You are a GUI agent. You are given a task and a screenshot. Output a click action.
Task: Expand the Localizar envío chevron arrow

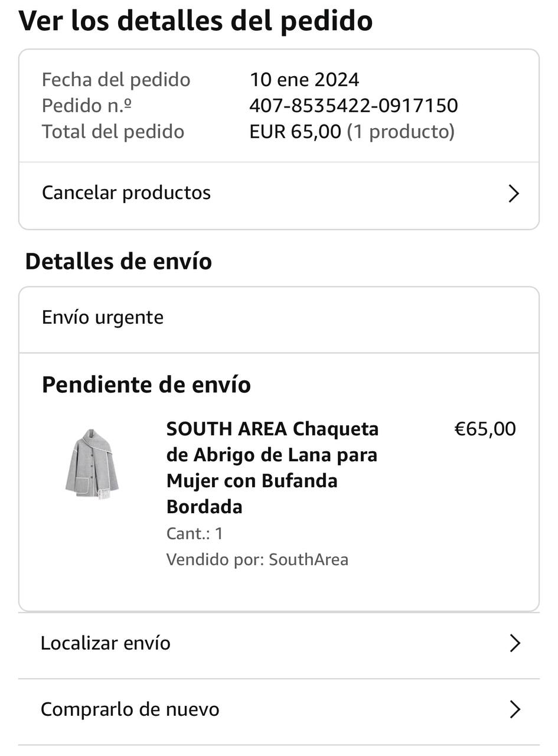[514, 643]
